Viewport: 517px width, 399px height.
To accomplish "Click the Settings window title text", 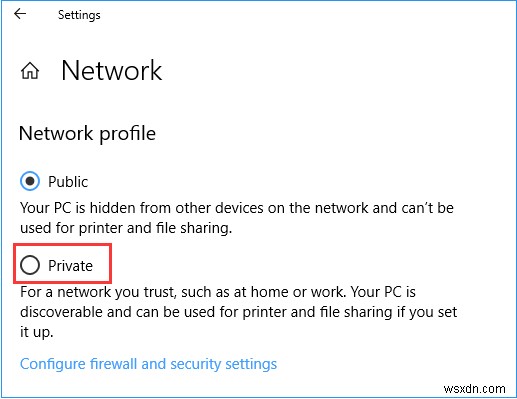I will pyautogui.click(x=79, y=15).
